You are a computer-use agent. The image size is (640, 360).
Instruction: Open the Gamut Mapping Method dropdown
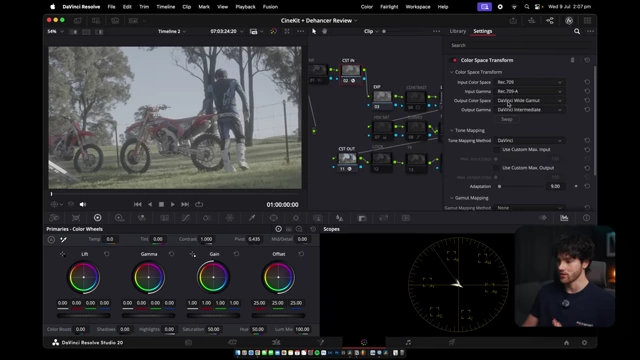(529, 208)
